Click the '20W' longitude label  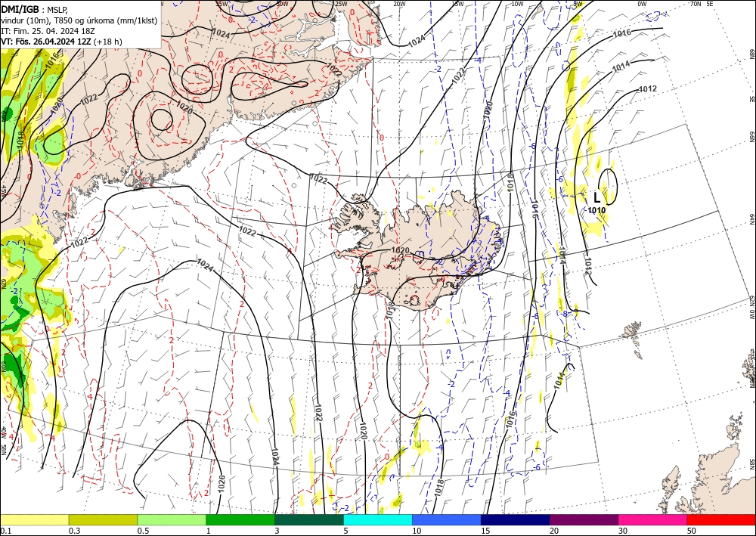coord(398,3)
